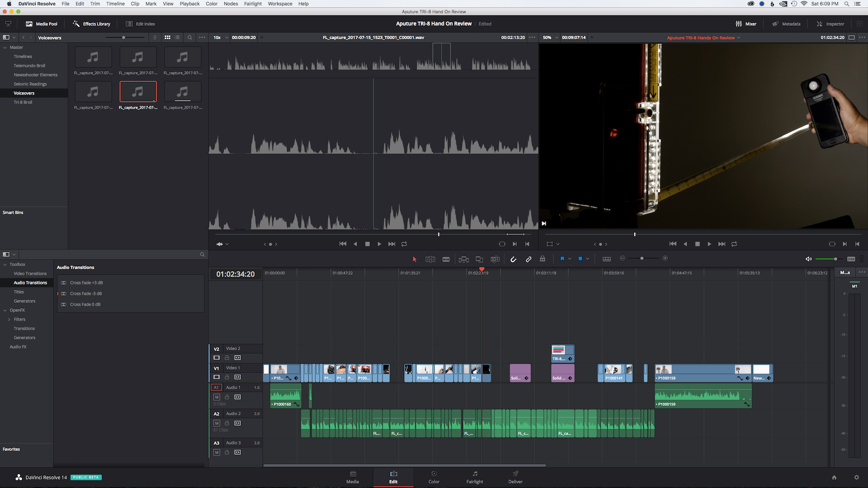Click the Effects Library button
The width and height of the screenshot is (868, 488).
pos(92,24)
